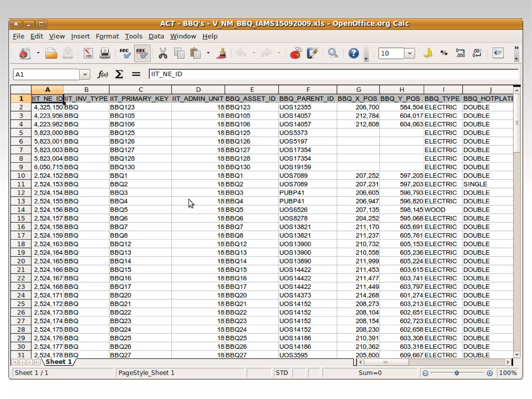Click the Sum sigma icon
The image size is (532, 399).
pos(119,74)
